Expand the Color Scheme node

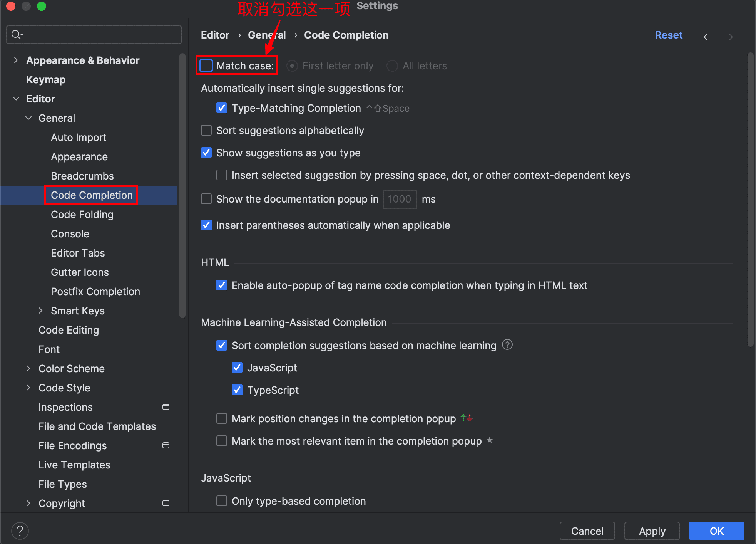[x=28, y=368]
